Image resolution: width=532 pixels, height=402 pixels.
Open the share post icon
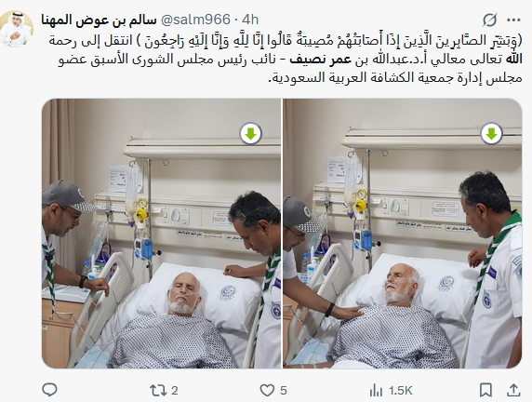(x=514, y=390)
